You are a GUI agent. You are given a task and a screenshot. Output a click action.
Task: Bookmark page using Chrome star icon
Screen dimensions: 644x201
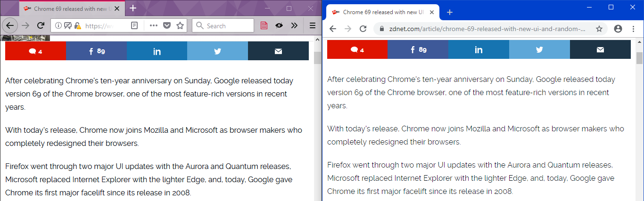click(x=599, y=29)
